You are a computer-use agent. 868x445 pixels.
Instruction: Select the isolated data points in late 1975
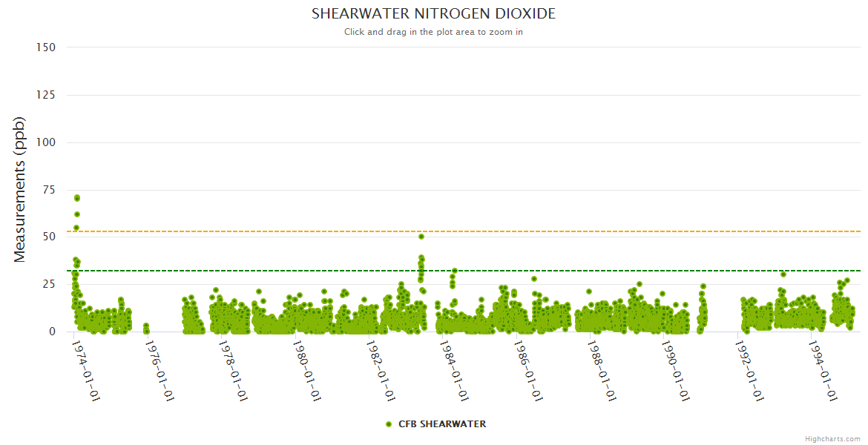146,326
